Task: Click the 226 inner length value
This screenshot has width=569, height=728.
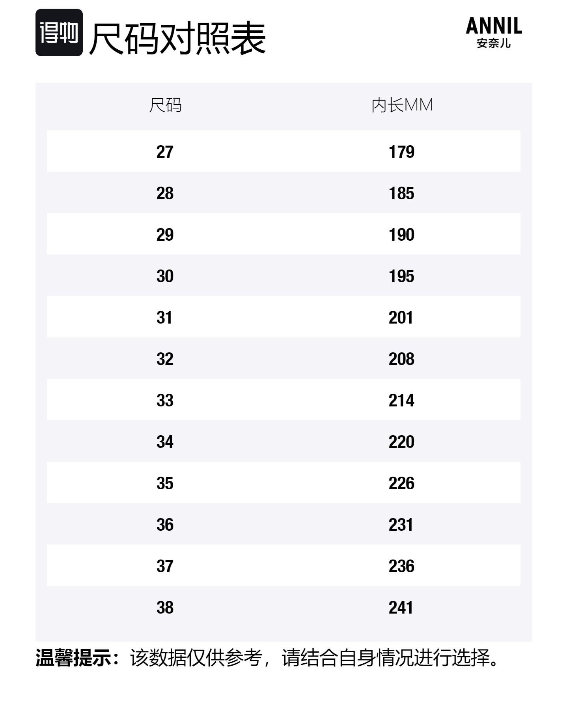Action: (401, 483)
